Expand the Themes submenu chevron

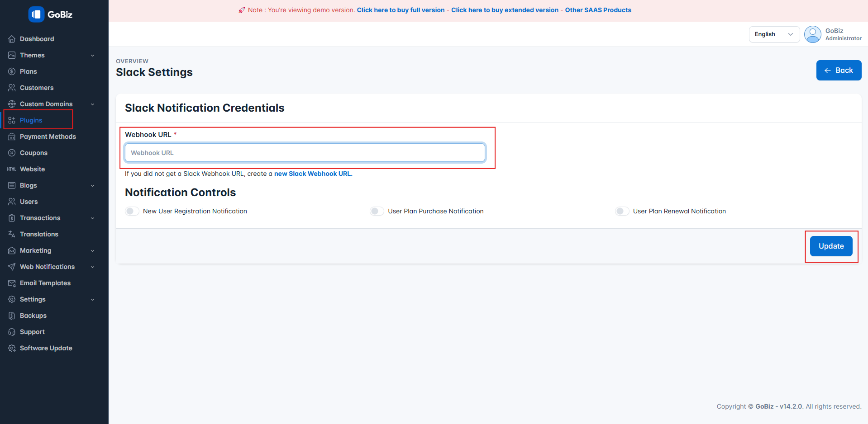click(x=93, y=55)
